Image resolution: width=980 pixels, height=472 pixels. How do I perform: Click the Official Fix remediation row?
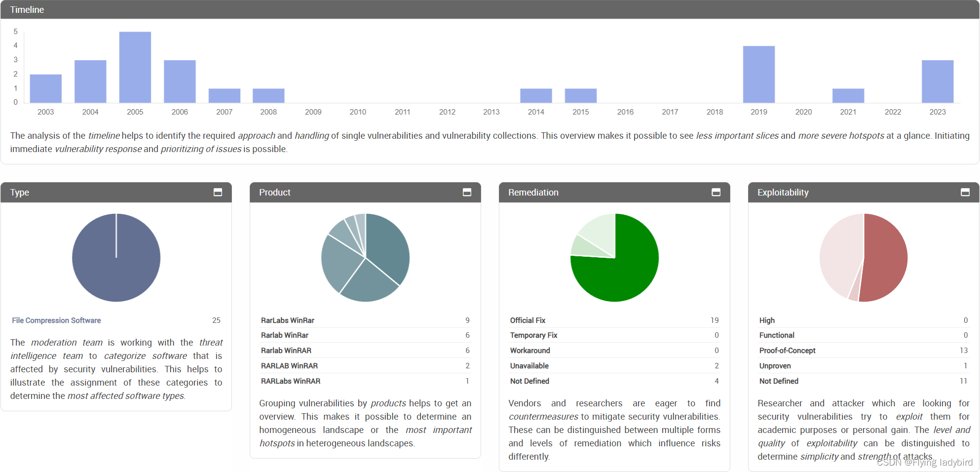pos(614,320)
